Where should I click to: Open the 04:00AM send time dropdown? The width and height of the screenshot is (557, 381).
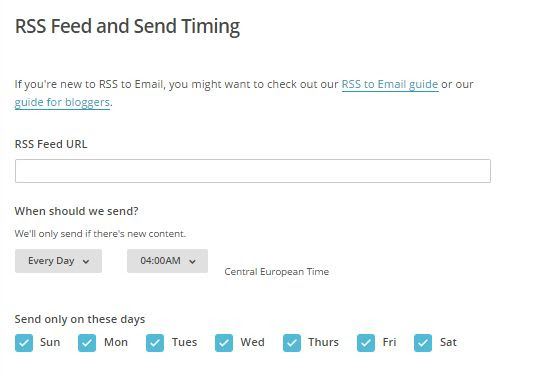pos(167,261)
